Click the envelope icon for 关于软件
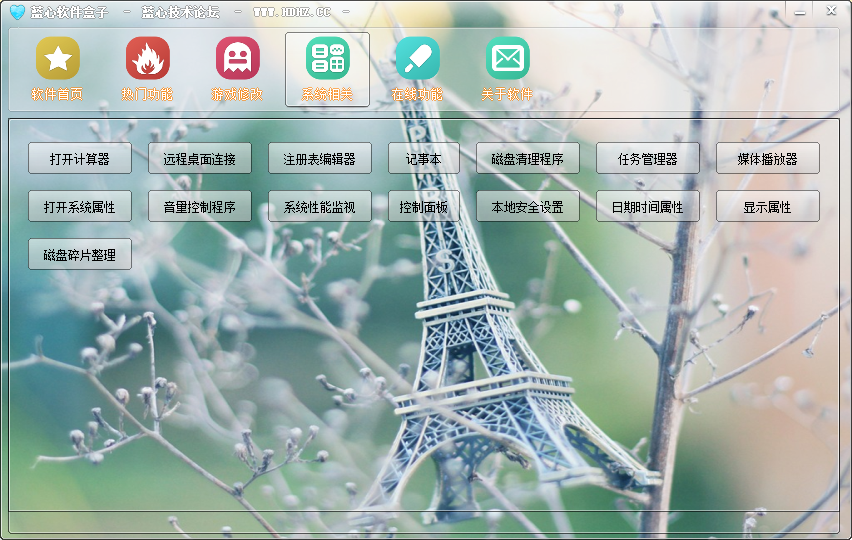Image resolution: width=852 pixels, height=540 pixels. [x=507, y=59]
